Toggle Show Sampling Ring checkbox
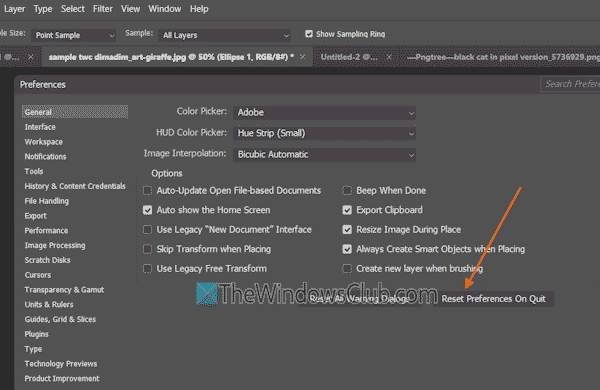The width and height of the screenshot is (600, 390). [309, 34]
